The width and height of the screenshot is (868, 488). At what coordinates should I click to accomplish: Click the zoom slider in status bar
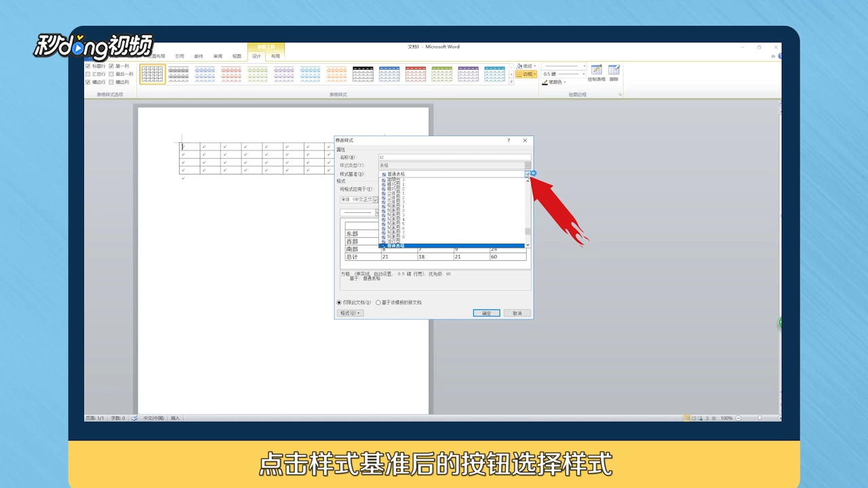(759, 418)
